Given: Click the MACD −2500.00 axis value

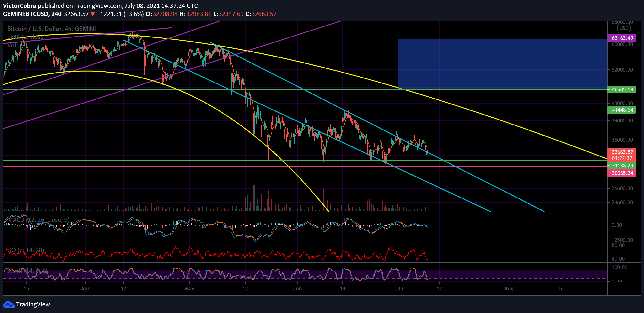Looking at the screenshot, I should [x=622, y=240].
